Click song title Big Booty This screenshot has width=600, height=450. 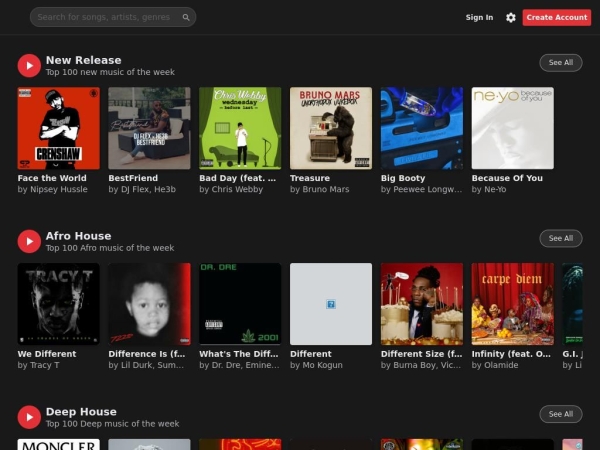click(x=403, y=178)
